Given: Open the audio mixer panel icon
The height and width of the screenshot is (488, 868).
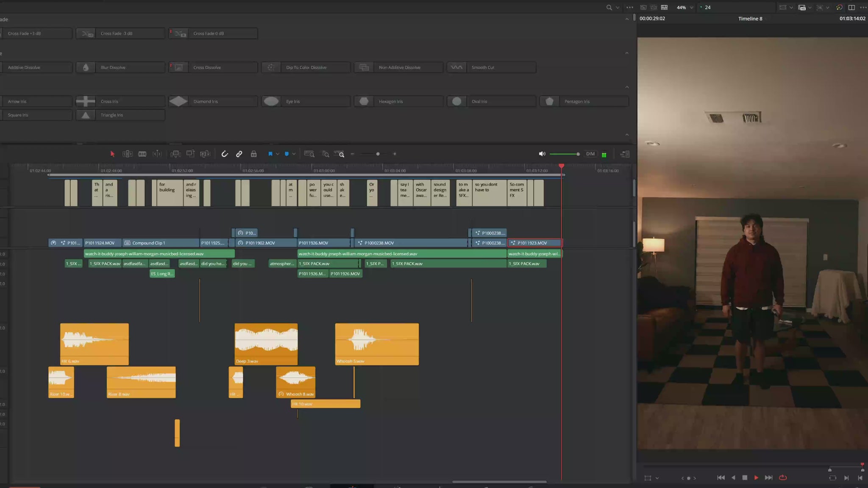Looking at the screenshot, I should (625, 154).
